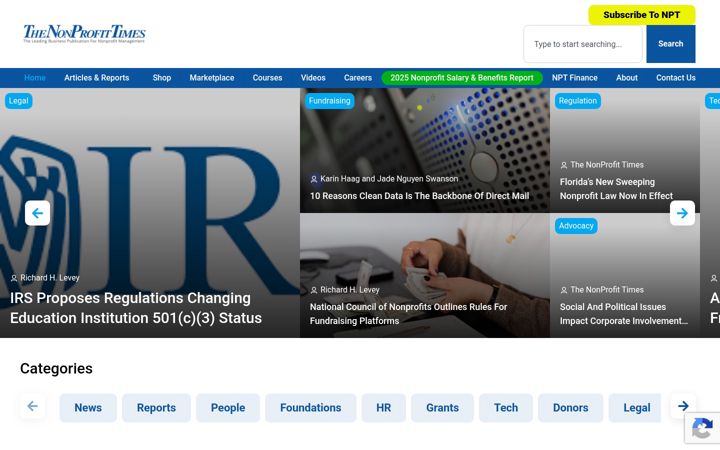Viewport: 720px width, 450px height.
Task: Select the People category chip
Action: (x=228, y=408)
